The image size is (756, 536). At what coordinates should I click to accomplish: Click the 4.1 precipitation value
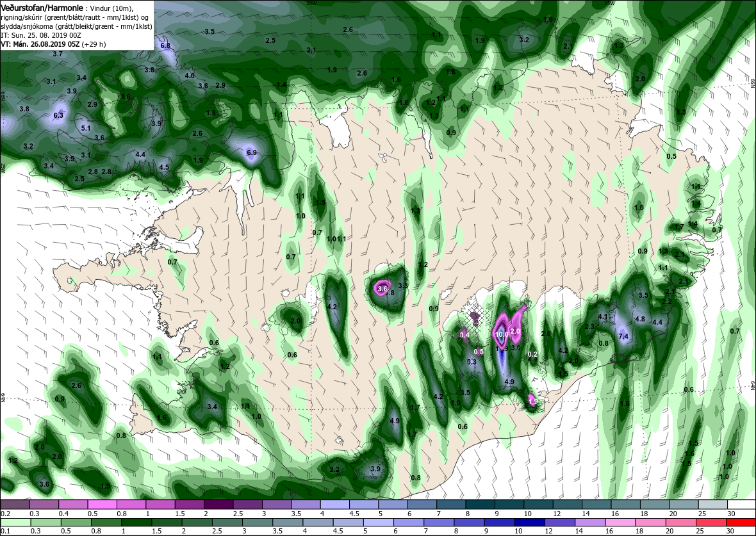pos(603,317)
